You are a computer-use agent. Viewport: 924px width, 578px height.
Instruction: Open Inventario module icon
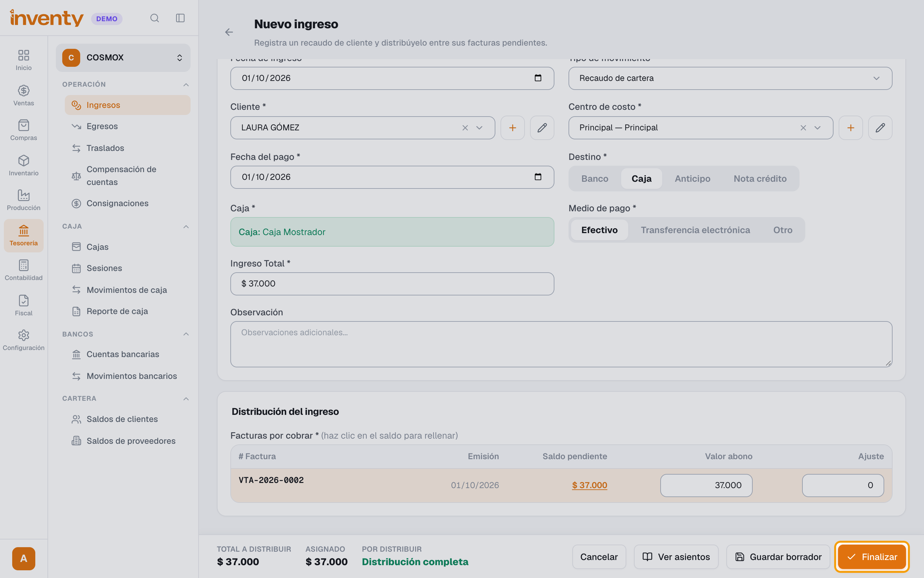tap(24, 165)
